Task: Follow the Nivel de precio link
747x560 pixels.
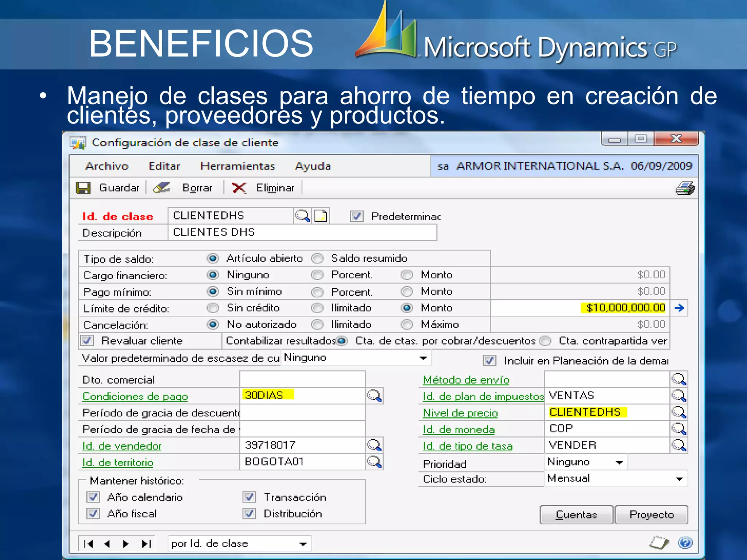Action: [x=460, y=413]
